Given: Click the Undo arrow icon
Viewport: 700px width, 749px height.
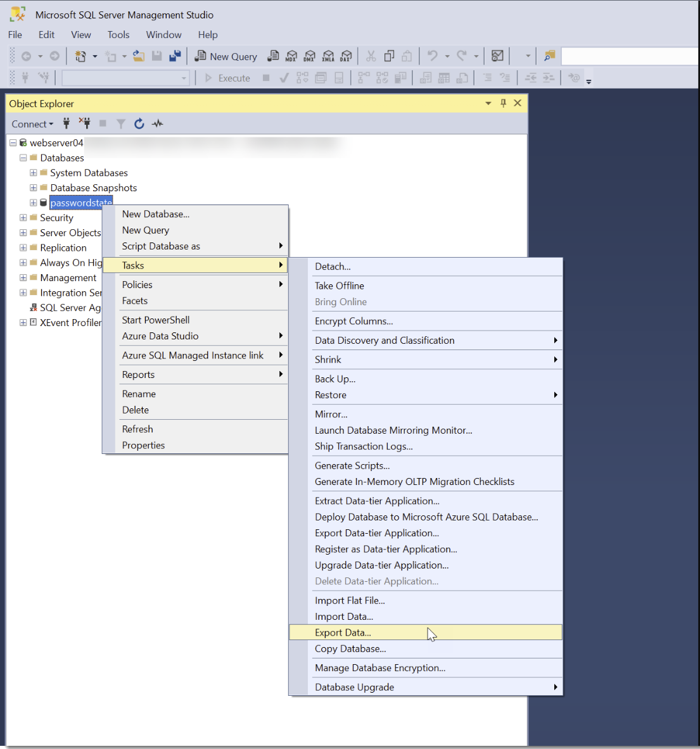Looking at the screenshot, I should pyautogui.click(x=433, y=56).
